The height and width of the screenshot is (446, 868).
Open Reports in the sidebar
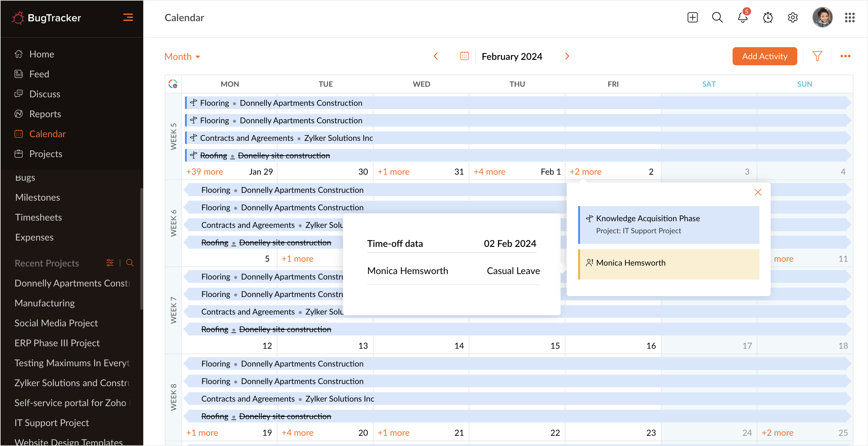[45, 114]
